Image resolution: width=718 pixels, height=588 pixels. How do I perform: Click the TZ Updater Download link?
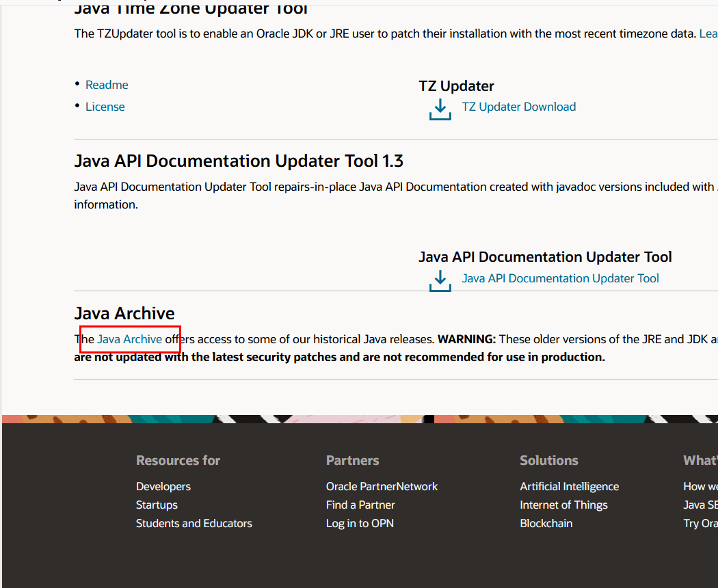(x=519, y=107)
